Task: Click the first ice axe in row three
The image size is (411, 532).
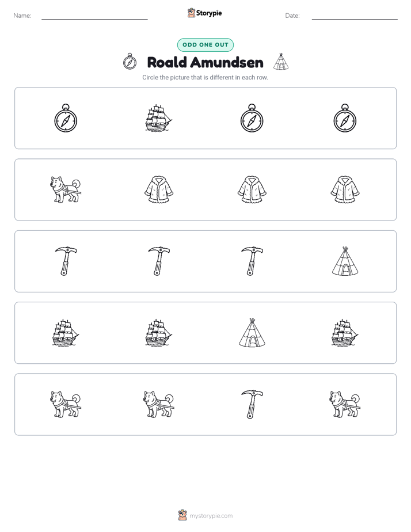Action: point(66,261)
